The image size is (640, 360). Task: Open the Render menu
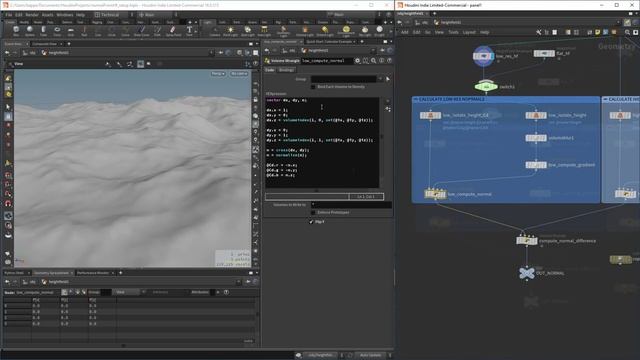point(32,15)
